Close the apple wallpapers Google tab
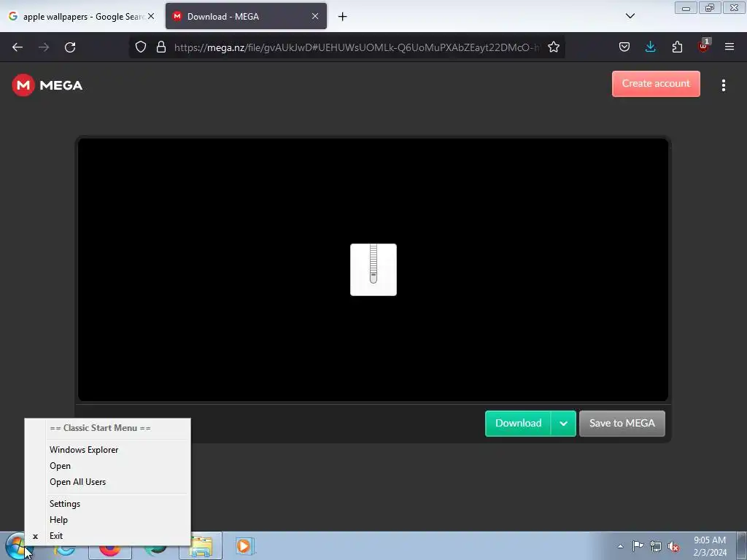The height and width of the screenshot is (560, 747). tap(151, 16)
